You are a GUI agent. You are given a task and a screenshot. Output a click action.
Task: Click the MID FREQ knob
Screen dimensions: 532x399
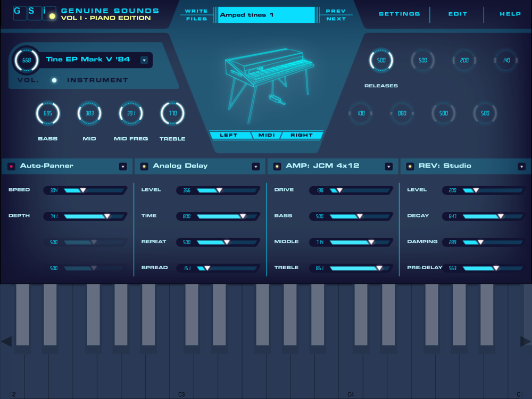[131, 113]
